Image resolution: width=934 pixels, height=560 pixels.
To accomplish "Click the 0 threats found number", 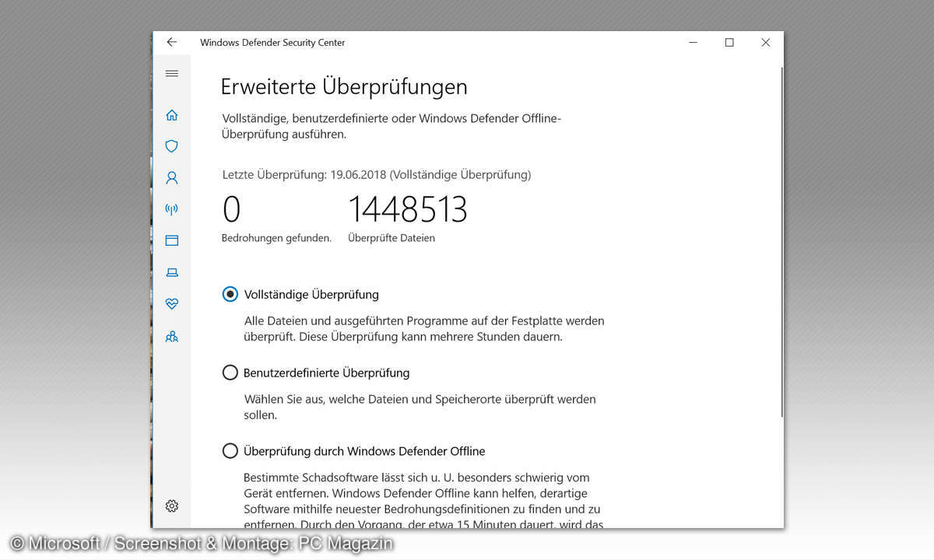I will point(231,209).
